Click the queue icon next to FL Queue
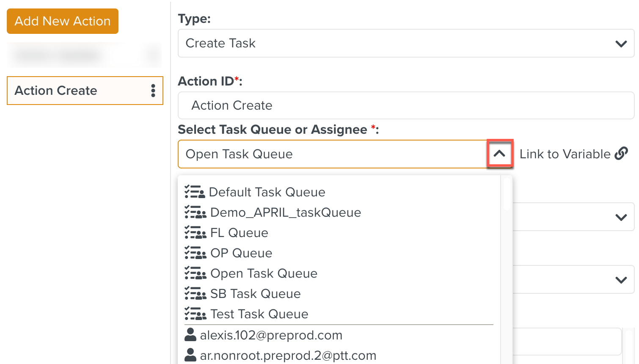639x364 pixels. click(x=195, y=233)
